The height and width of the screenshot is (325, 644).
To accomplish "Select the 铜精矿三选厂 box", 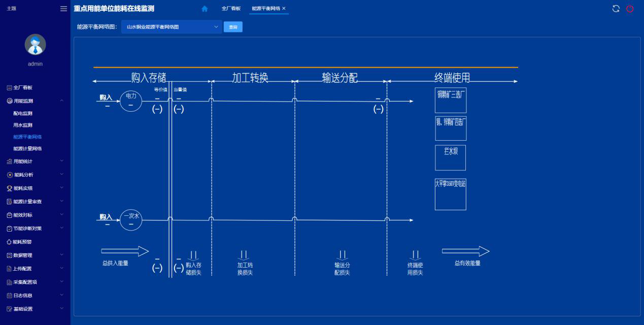I will (x=451, y=101).
